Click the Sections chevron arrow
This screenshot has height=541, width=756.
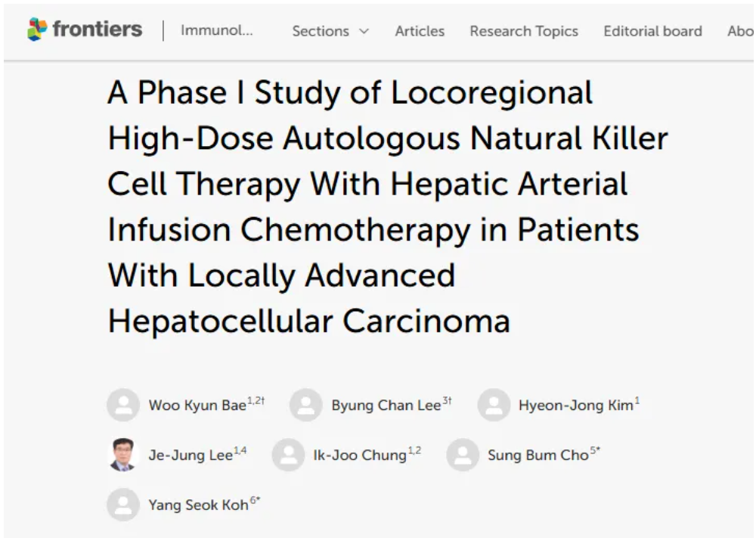click(364, 32)
